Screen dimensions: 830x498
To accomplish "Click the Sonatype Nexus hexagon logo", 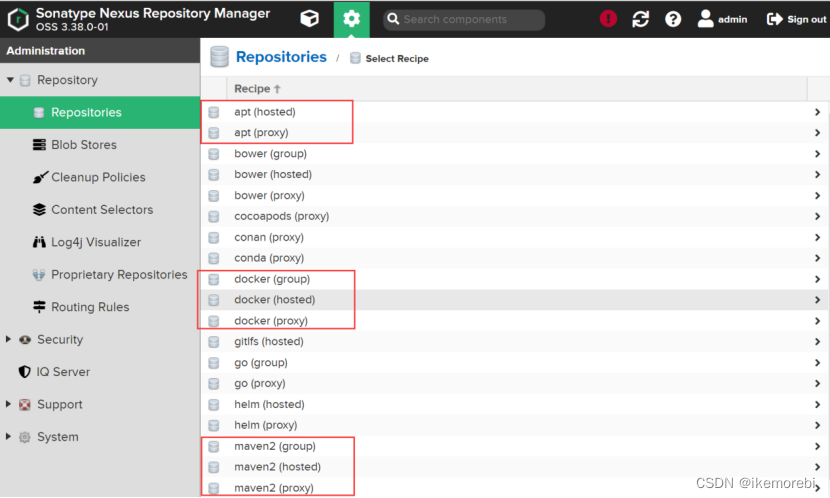I will [x=18, y=19].
